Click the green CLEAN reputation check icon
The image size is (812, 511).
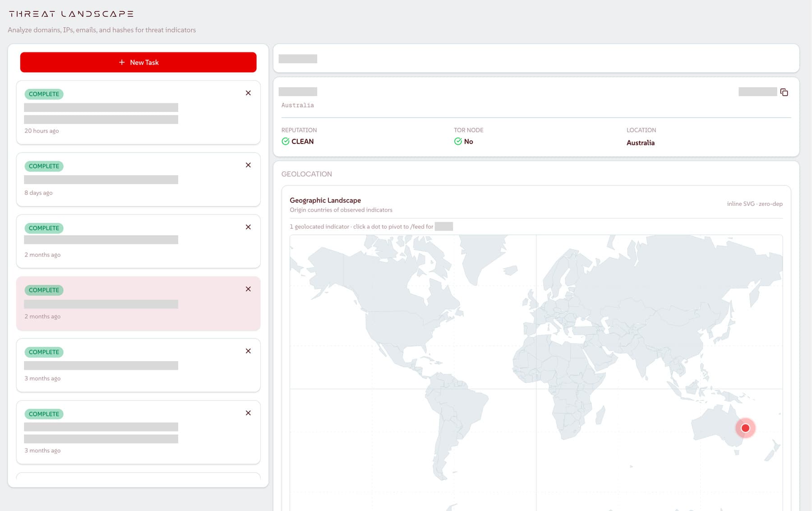[286, 141]
